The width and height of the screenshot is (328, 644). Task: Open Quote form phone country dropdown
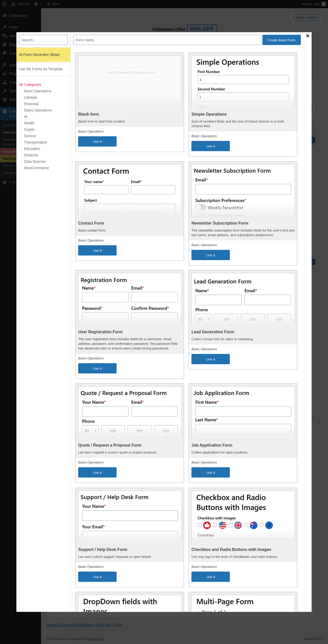coord(90,431)
